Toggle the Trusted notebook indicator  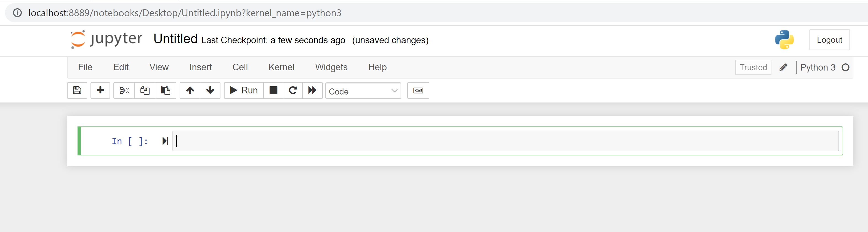pyautogui.click(x=753, y=67)
